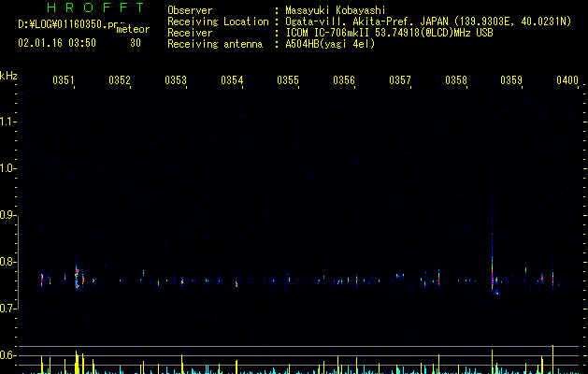This screenshot has width=588, height=374.
Task: Click the 1.1 kHz axis label
Action: [8, 122]
